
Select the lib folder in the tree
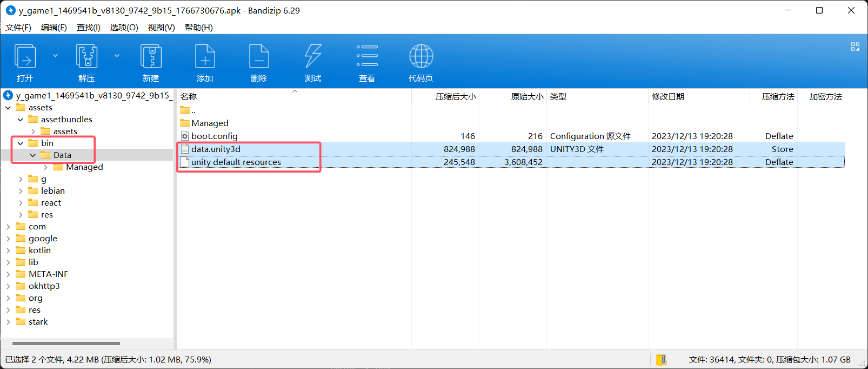click(34, 262)
